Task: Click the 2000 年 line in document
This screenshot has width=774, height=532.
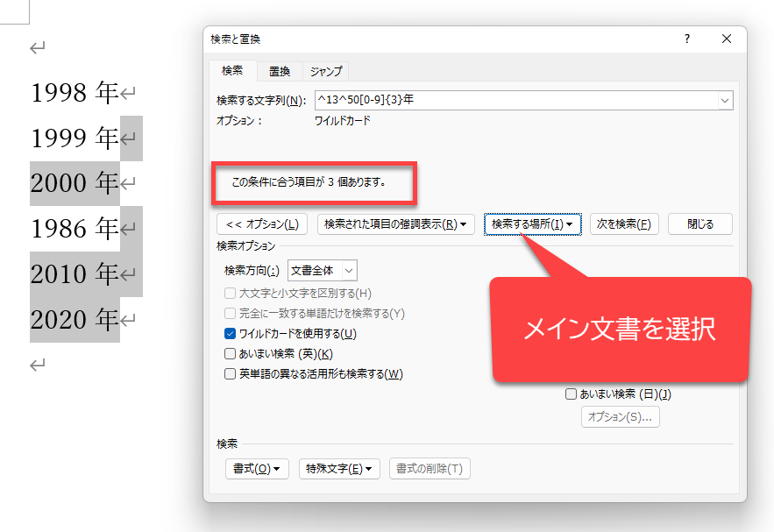Action: click(74, 183)
